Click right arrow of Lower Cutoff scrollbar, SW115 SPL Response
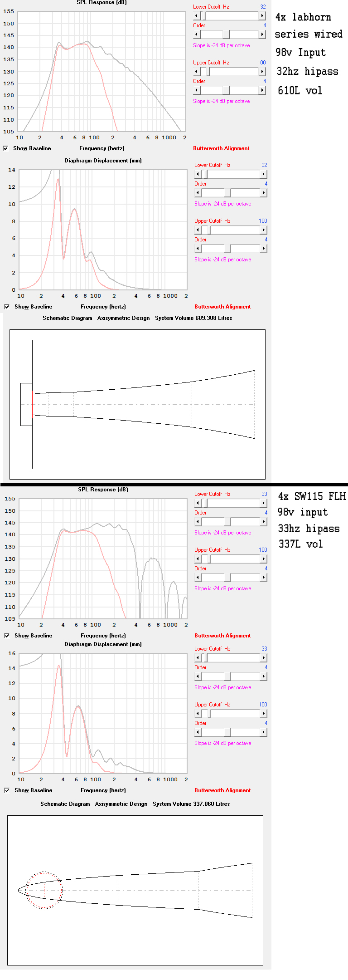The width and height of the screenshot is (348, 980). tap(264, 503)
